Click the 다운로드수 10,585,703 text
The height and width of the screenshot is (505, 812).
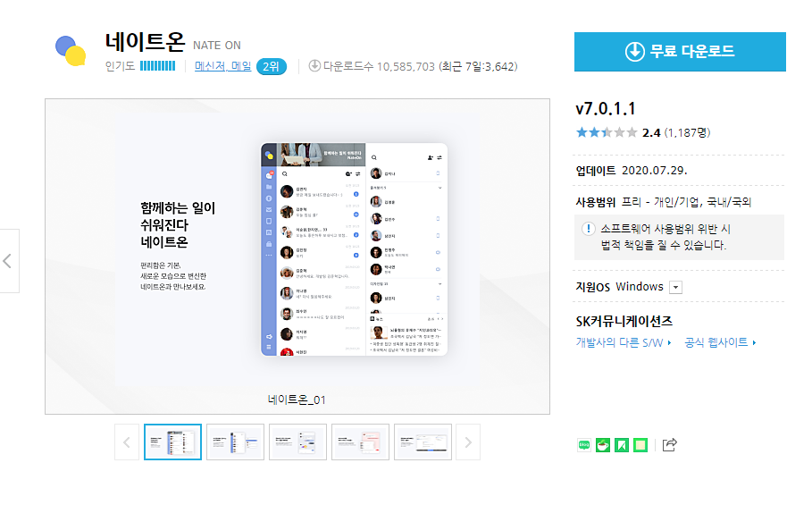pos(379,66)
